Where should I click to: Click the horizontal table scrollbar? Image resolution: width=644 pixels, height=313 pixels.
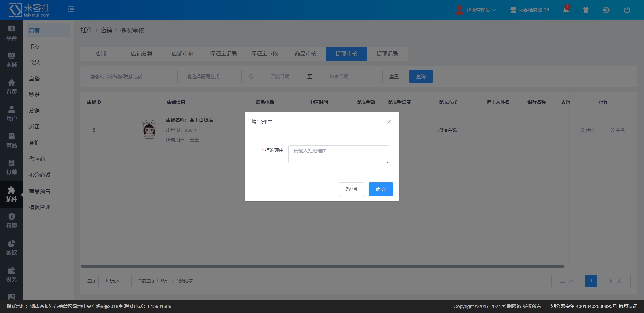pos(322,266)
